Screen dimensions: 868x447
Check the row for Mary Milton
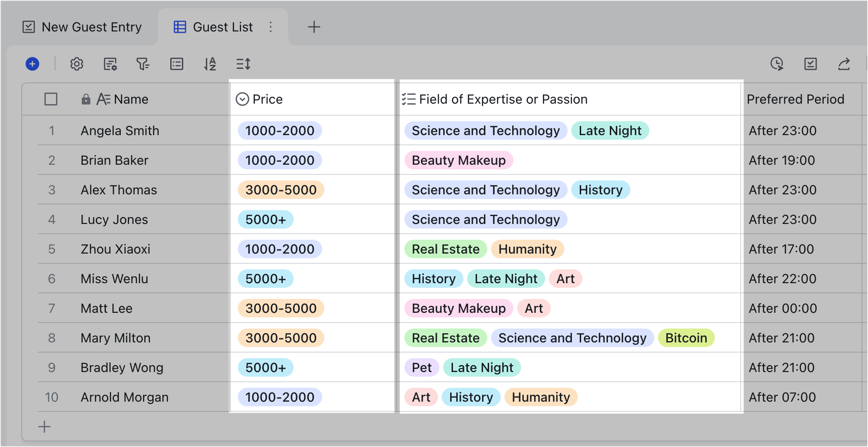51,338
